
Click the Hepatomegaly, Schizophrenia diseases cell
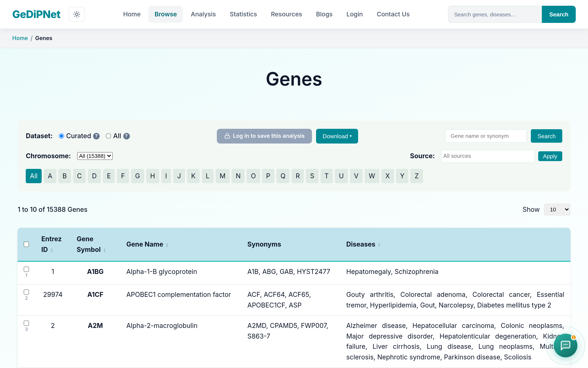point(392,272)
